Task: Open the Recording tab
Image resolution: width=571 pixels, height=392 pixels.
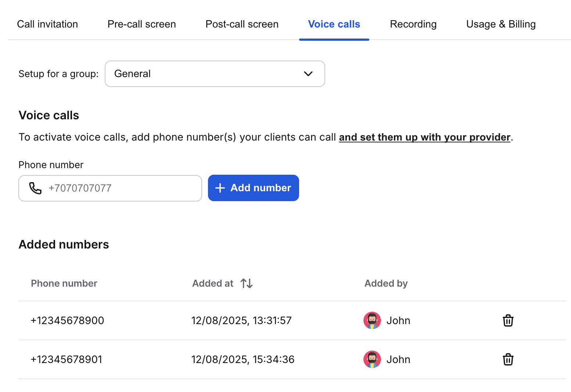Action: point(413,24)
